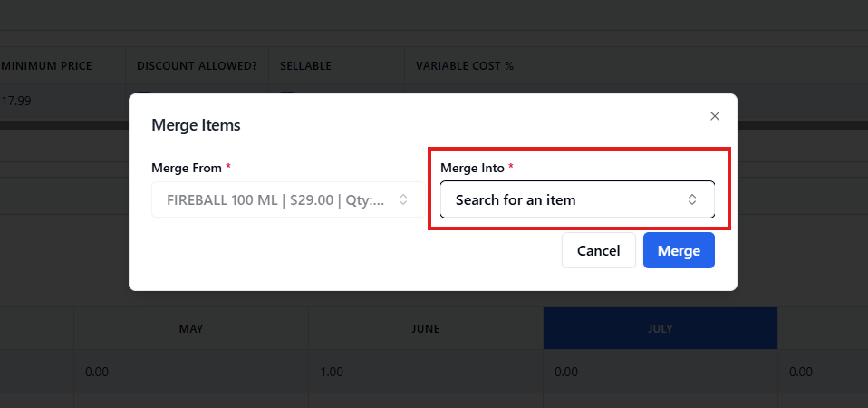Click the Discount Allowed? column header
This screenshot has width=868, height=408.
[x=197, y=66]
